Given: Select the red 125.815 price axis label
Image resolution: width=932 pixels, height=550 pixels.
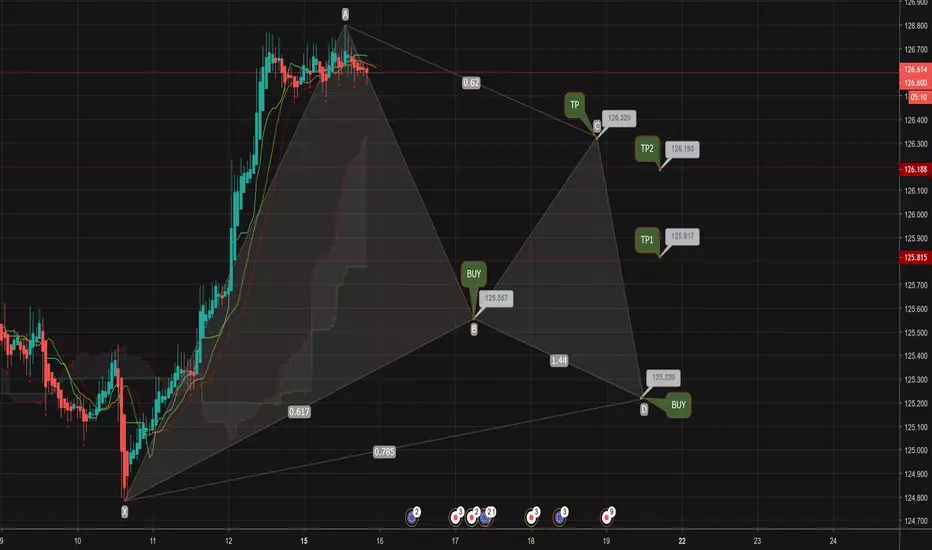Looking at the screenshot, I should click(915, 257).
